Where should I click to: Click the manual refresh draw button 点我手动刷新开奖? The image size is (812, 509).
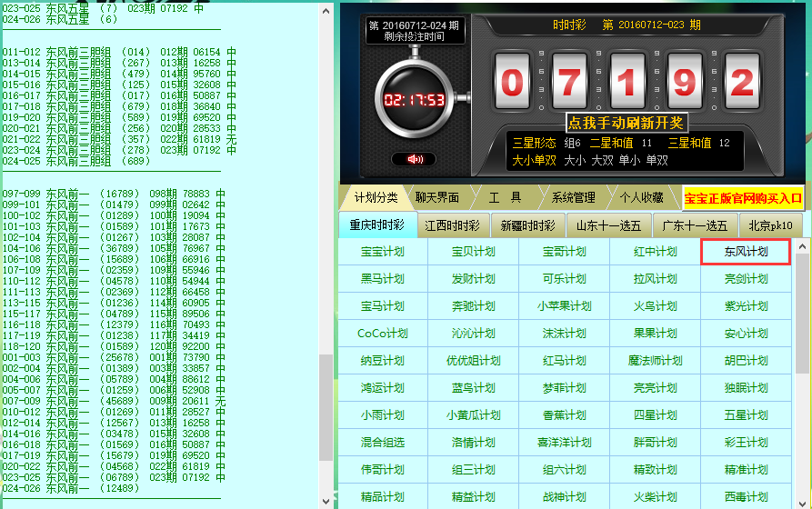[x=626, y=123]
